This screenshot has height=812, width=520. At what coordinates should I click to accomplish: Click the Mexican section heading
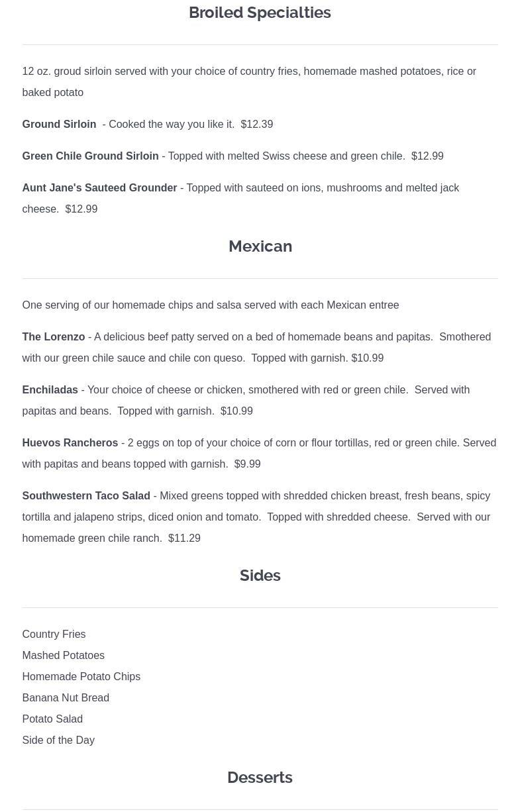point(260,246)
